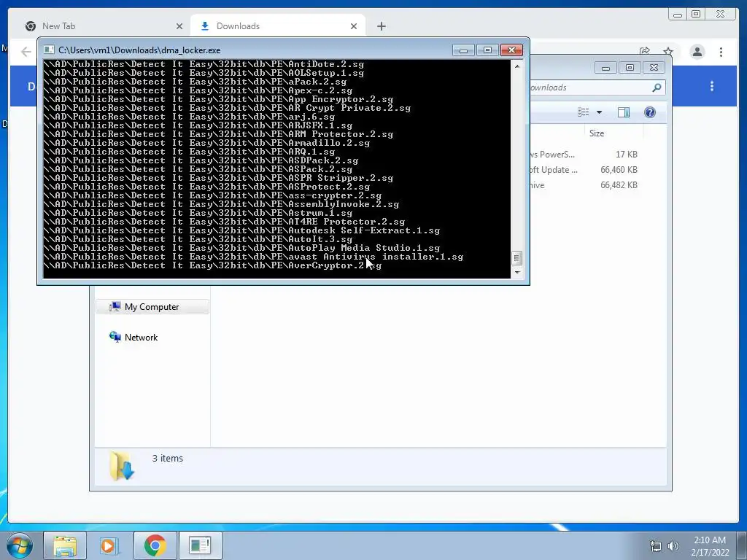Select My Computer in the navigation pane
747x560 pixels.
(x=152, y=307)
